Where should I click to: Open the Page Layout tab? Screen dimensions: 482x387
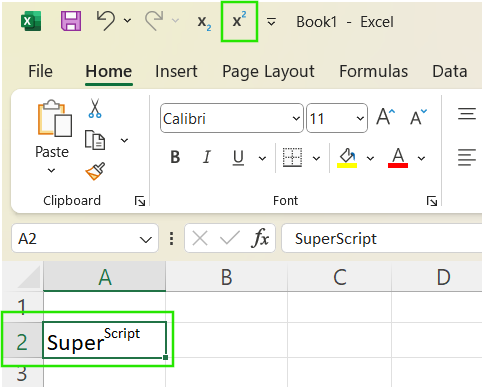[268, 72]
